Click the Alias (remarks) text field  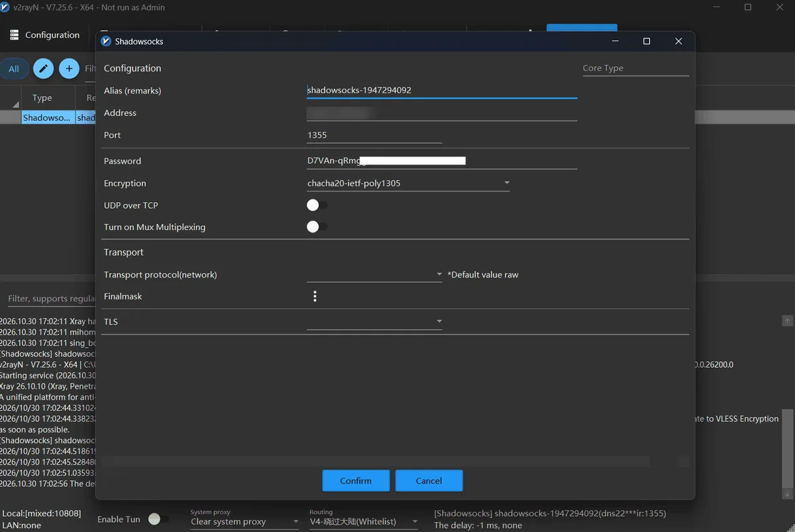pos(442,91)
